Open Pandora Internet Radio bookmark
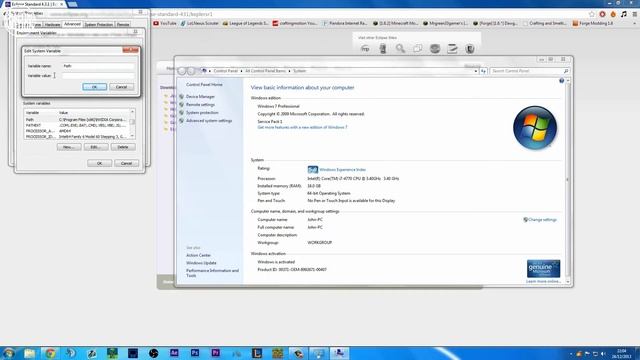This screenshot has height=360, width=640. [345, 23]
